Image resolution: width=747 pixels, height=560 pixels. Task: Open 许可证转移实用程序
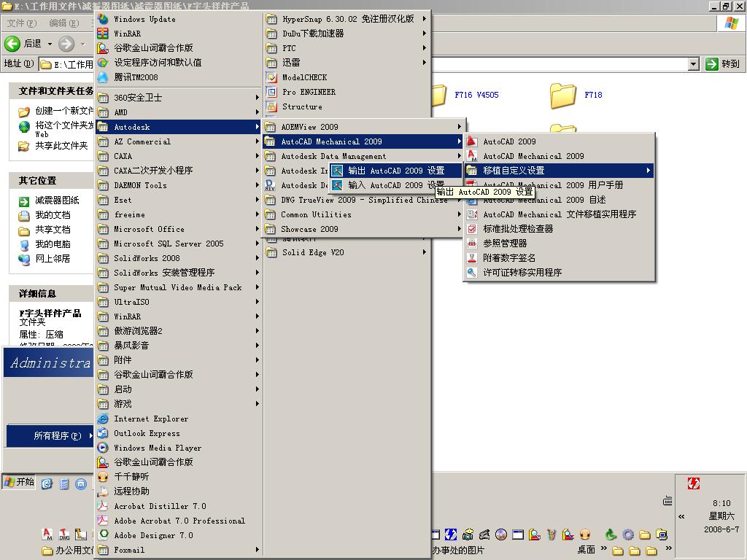[x=558, y=273]
